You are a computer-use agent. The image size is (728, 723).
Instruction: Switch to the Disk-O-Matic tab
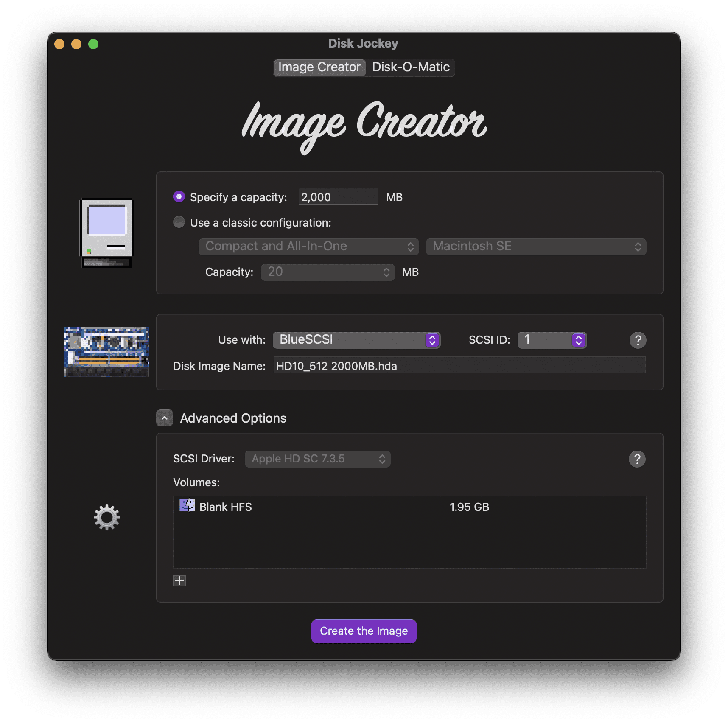pos(411,67)
